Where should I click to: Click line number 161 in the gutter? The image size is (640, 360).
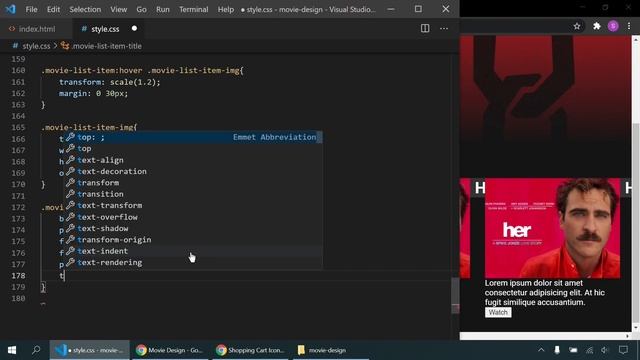(18, 82)
